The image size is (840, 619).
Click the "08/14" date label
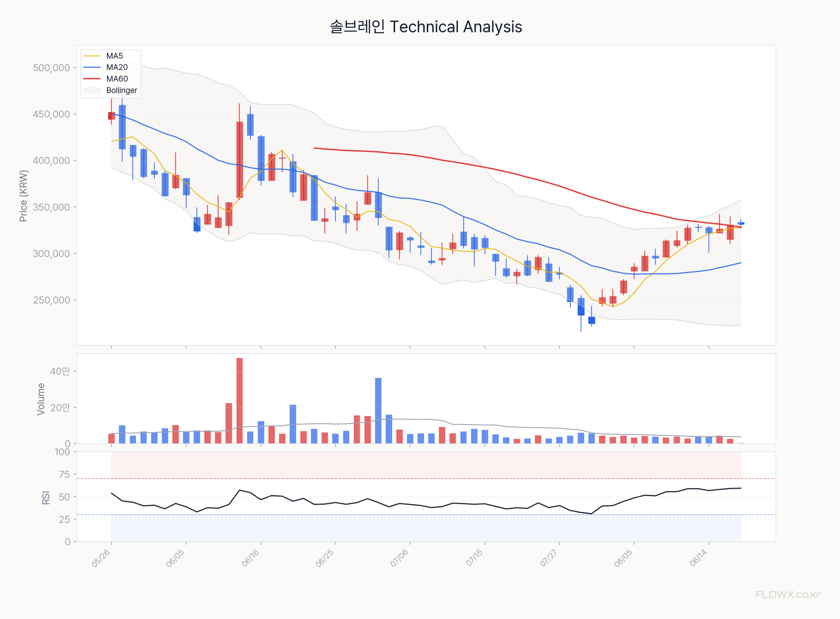tap(698, 558)
